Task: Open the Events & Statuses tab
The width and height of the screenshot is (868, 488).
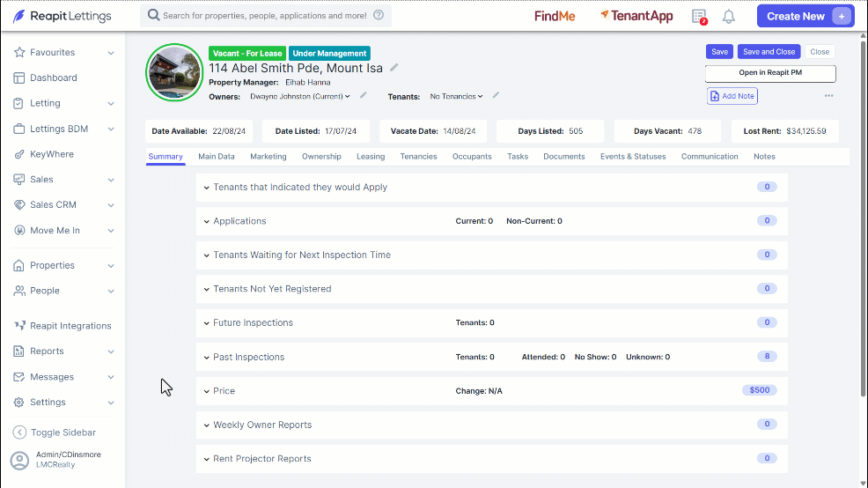Action: tap(633, 157)
